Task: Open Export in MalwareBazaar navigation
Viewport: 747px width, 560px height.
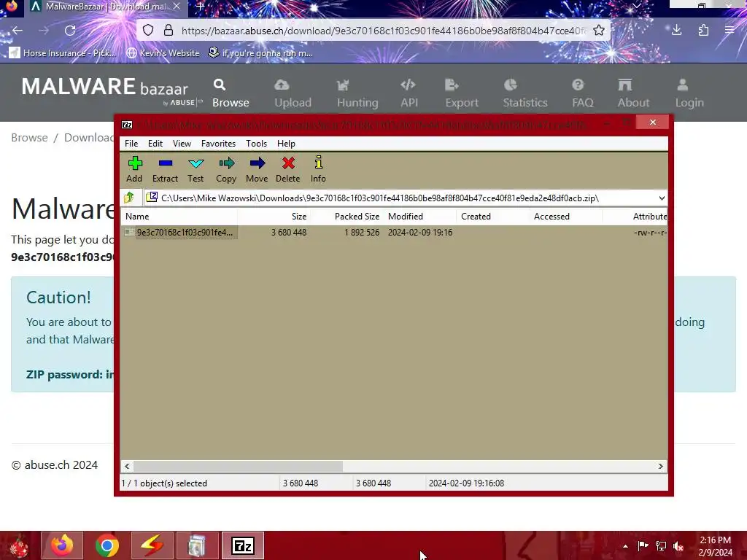Action: [x=462, y=93]
